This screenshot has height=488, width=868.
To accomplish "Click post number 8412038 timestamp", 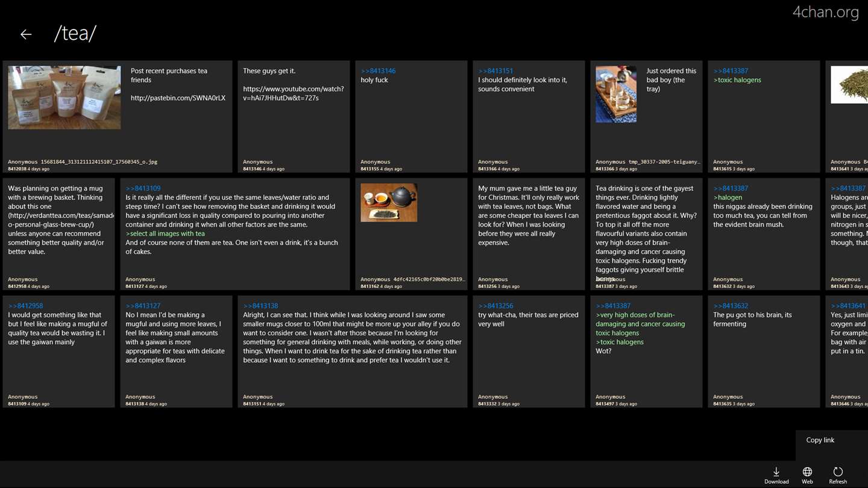I will [x=28, y=169].
